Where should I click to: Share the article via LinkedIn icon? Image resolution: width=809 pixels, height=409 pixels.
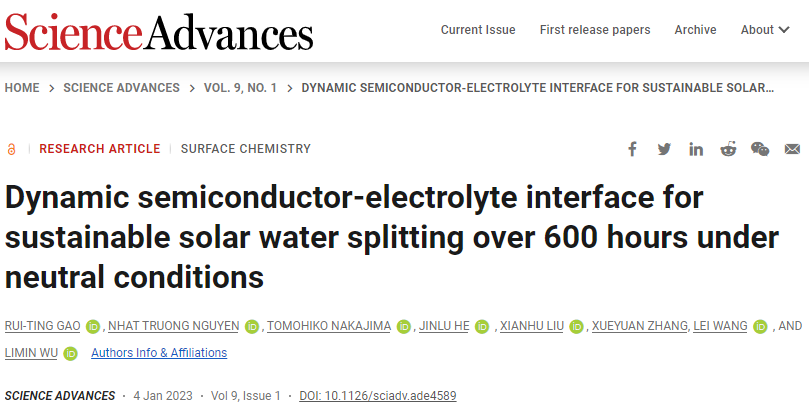tap(695, 149)
